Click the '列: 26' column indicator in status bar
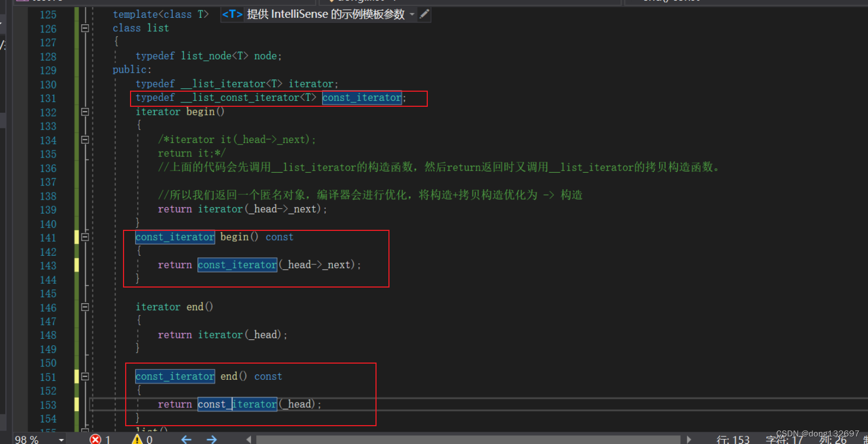This screenshot has width=868, height=444. (833, 440)
